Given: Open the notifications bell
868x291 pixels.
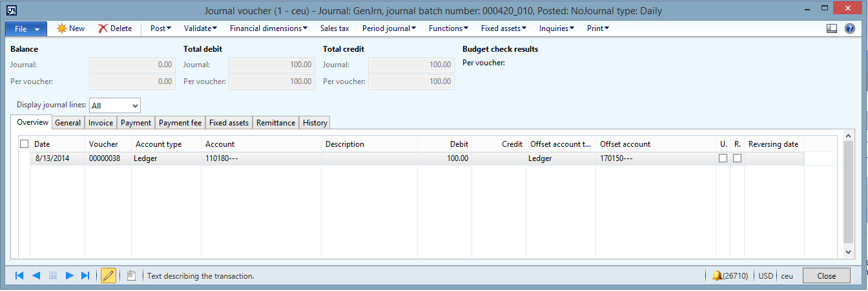Looking at the screenshot, I should tap(717, 275).
